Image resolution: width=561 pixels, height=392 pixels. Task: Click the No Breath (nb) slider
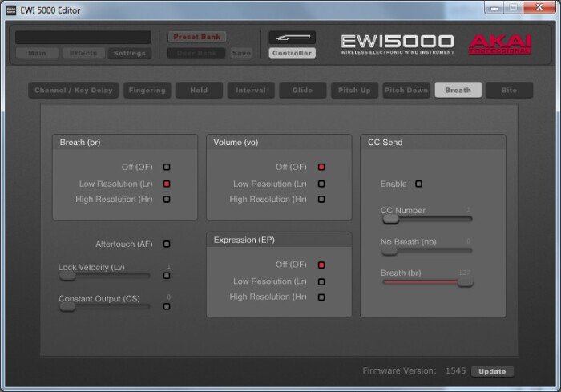427,250
